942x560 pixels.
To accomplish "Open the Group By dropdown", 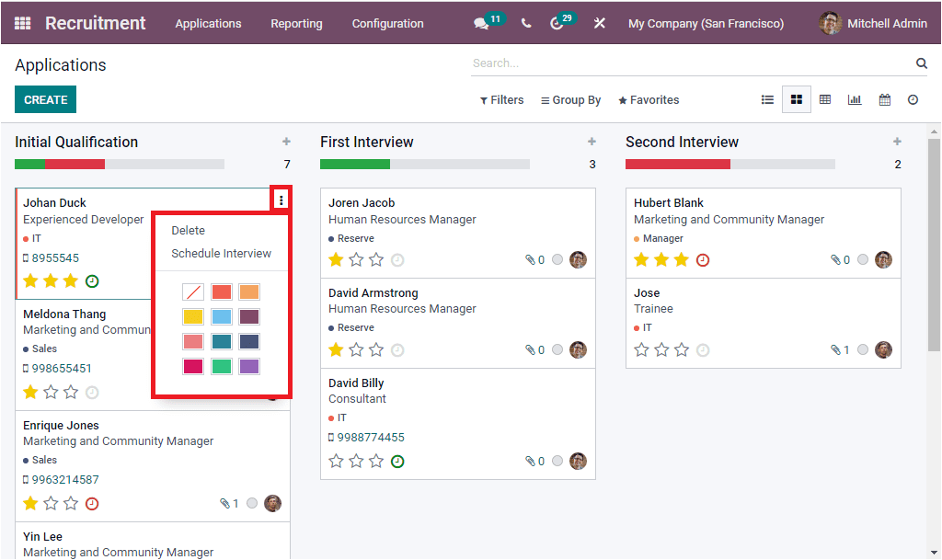I will [570, 99].
